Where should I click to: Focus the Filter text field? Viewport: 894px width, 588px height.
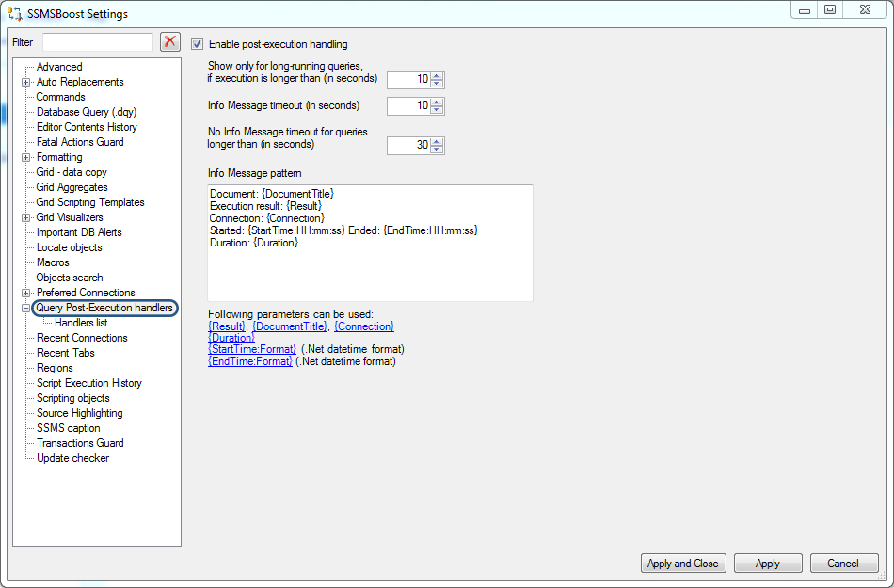point(98,42)
